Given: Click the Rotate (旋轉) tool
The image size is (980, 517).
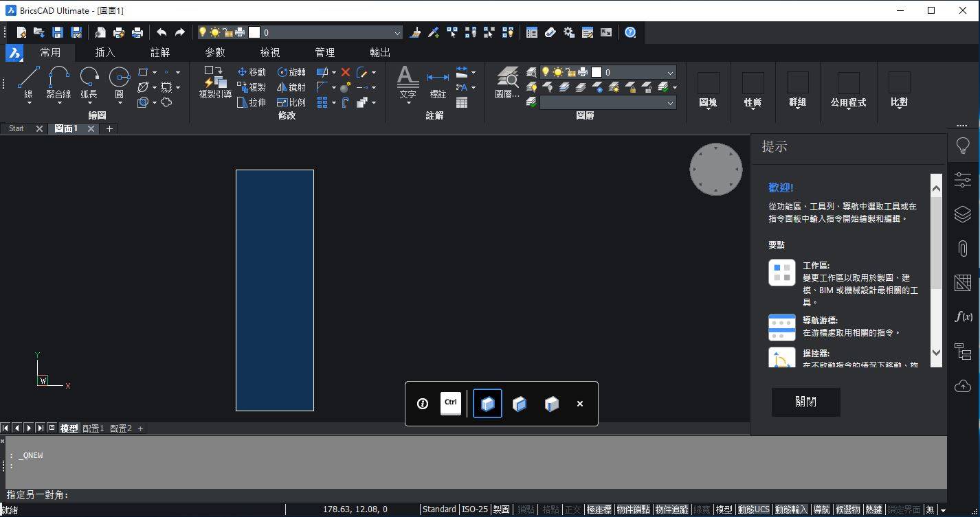Looking at the screenshot, I should tap(292, 72).
